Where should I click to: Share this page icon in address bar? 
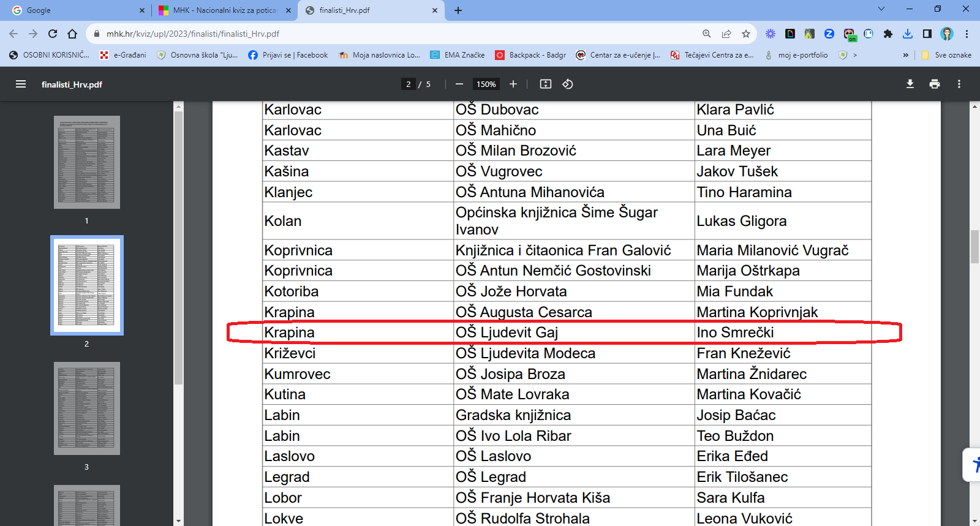tap(726, 34)
